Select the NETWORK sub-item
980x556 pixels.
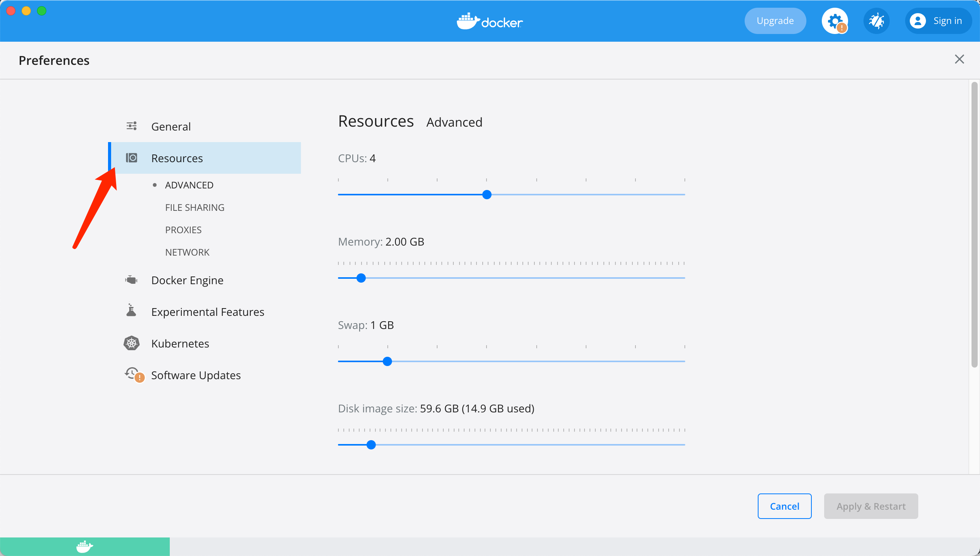[x=187, y=252]
